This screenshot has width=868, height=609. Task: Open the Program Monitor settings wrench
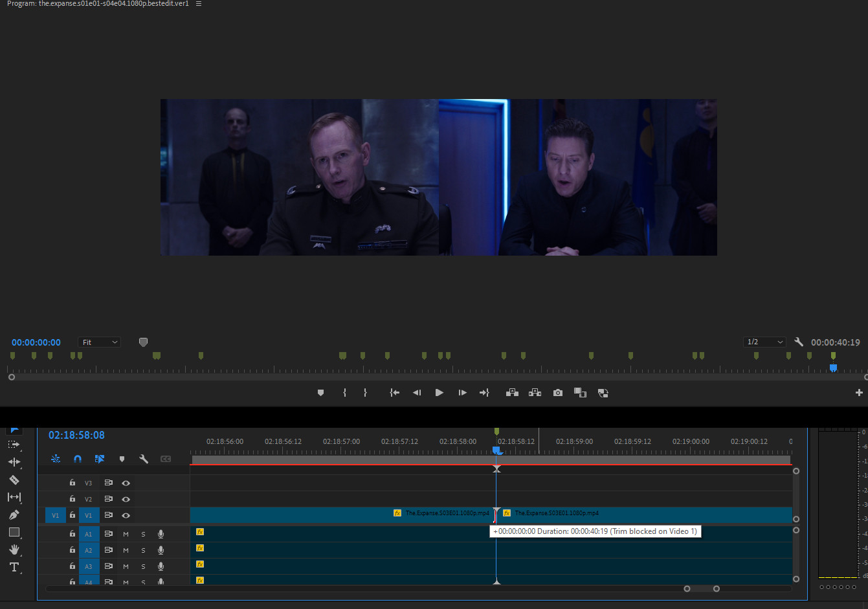799,342
